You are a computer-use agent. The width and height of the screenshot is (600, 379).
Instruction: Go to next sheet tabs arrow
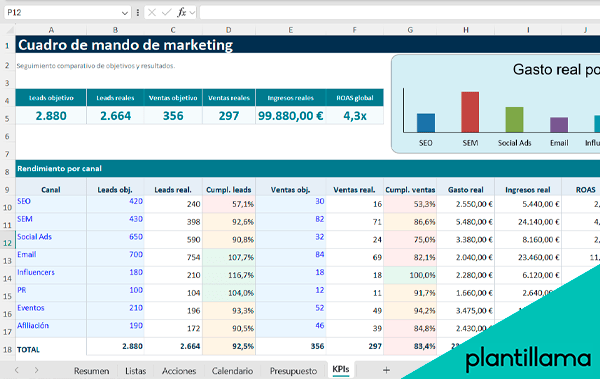click(x=36, y=370)
